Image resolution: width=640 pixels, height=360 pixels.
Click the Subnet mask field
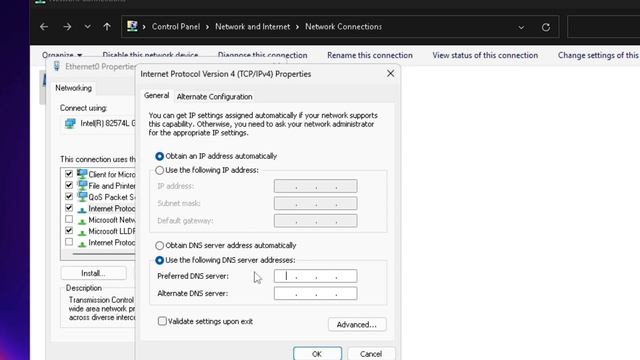tap(316, 203)
